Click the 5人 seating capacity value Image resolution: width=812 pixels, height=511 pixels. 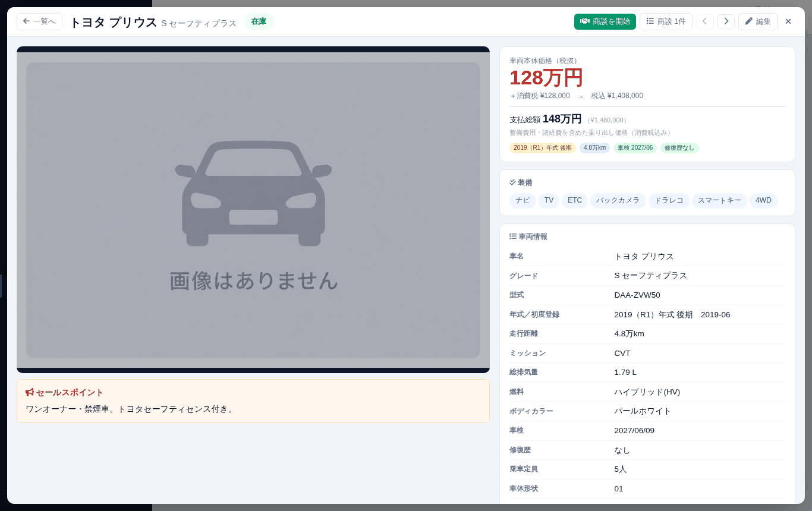[x=621, y=469]
